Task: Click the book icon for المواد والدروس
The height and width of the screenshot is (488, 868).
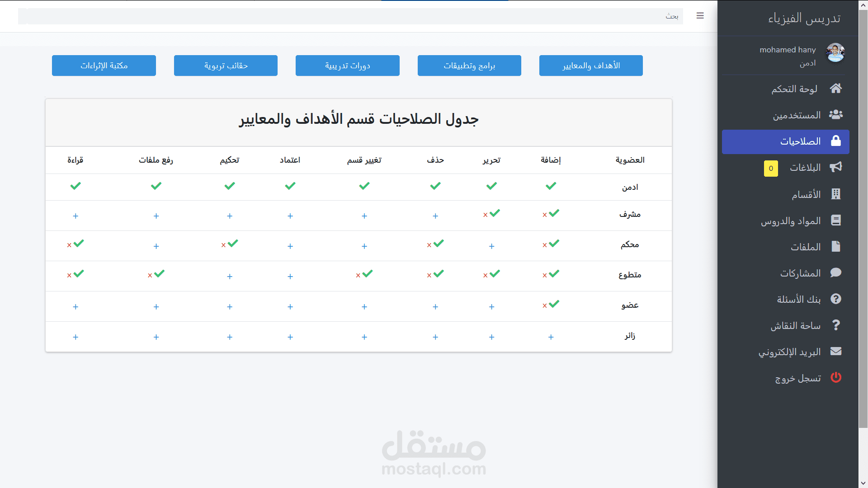Action: pos(835,221)
